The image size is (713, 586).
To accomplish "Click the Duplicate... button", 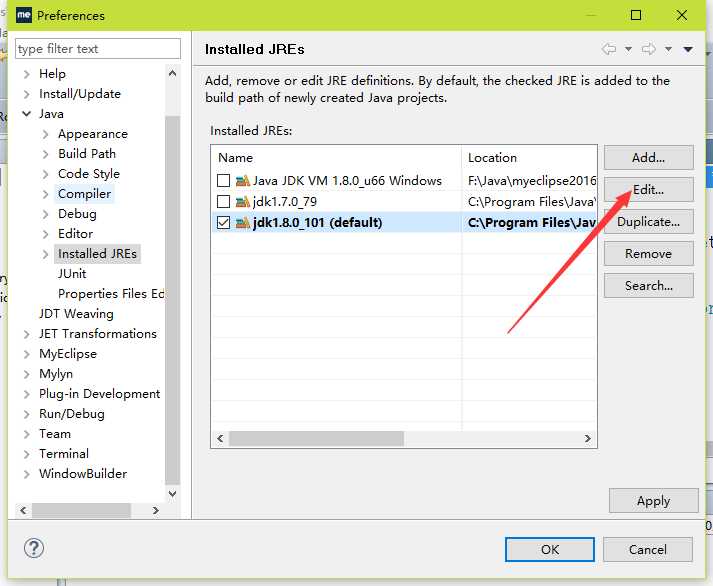I will tap(648, 222).
